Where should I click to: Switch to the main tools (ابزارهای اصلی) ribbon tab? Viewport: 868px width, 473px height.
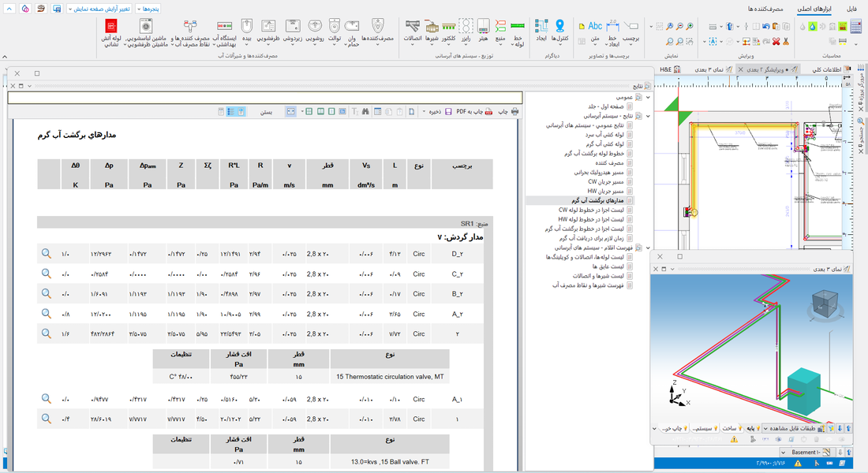(x=814, y=9)
